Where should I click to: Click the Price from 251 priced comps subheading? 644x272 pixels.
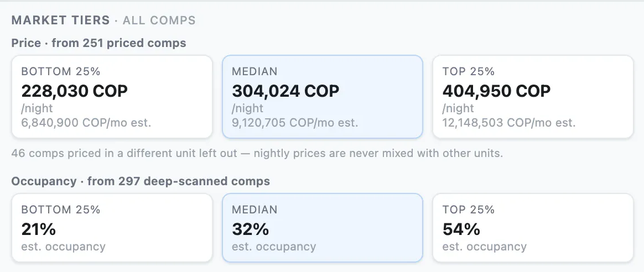pyautogui.click(x=98, y=43)
